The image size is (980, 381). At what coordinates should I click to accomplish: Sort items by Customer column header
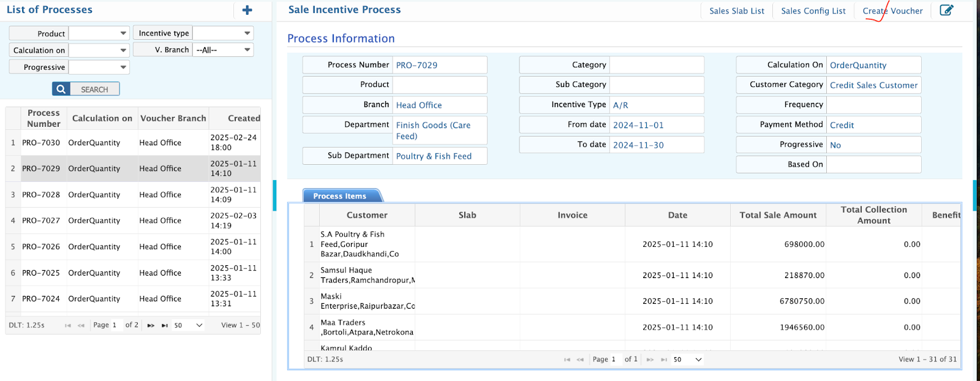coord(367,215)
